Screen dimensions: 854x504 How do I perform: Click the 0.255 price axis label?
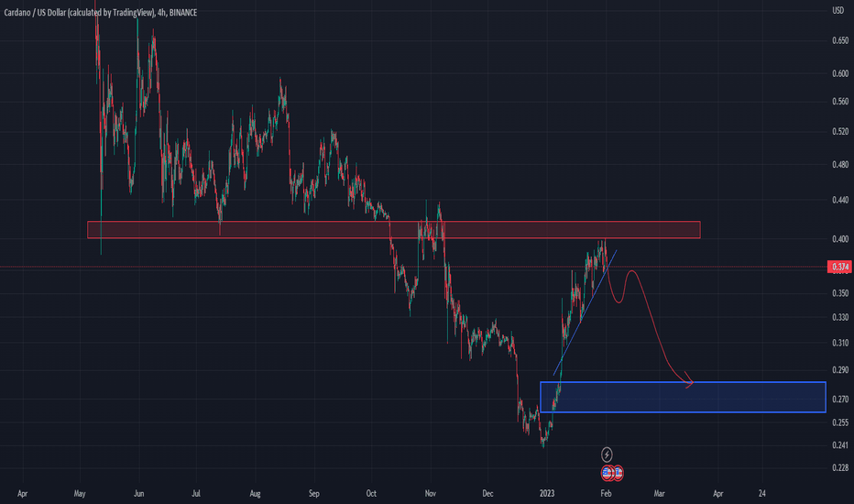[x=840, y=422]
